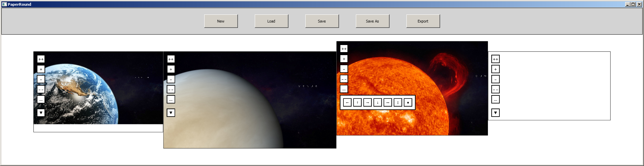Click the single minus icon on the Sun panel
This screenshot has width=644, height=166.
coord(344,69)
